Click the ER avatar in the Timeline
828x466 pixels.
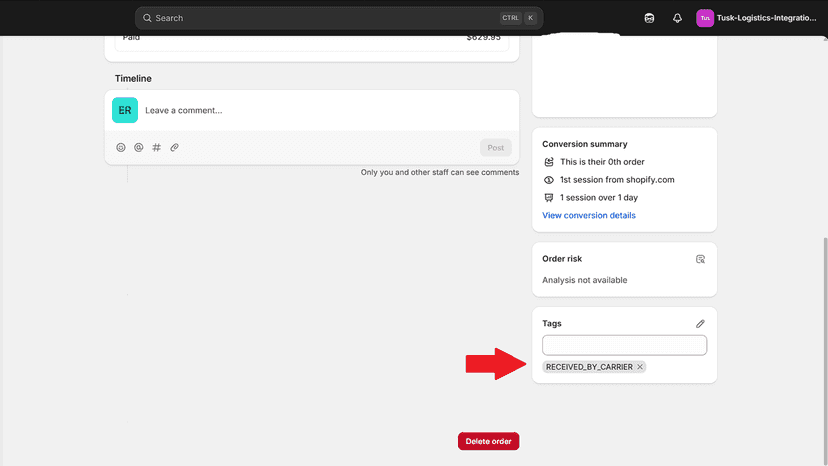click(x=125, y=110)
